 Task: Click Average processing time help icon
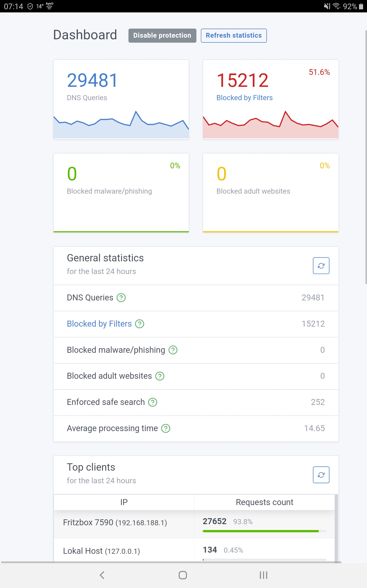click(x=166, y=428)
